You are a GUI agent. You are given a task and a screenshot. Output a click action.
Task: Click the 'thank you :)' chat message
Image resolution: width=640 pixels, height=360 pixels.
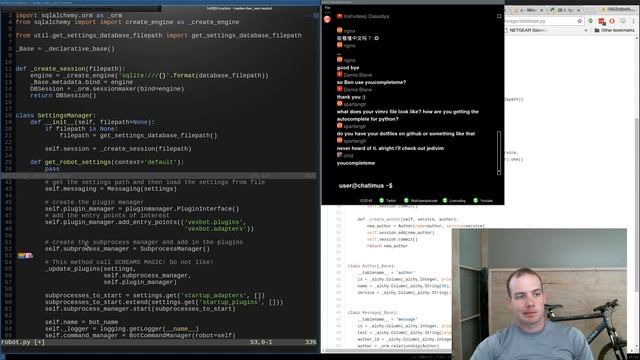point(351,97)
